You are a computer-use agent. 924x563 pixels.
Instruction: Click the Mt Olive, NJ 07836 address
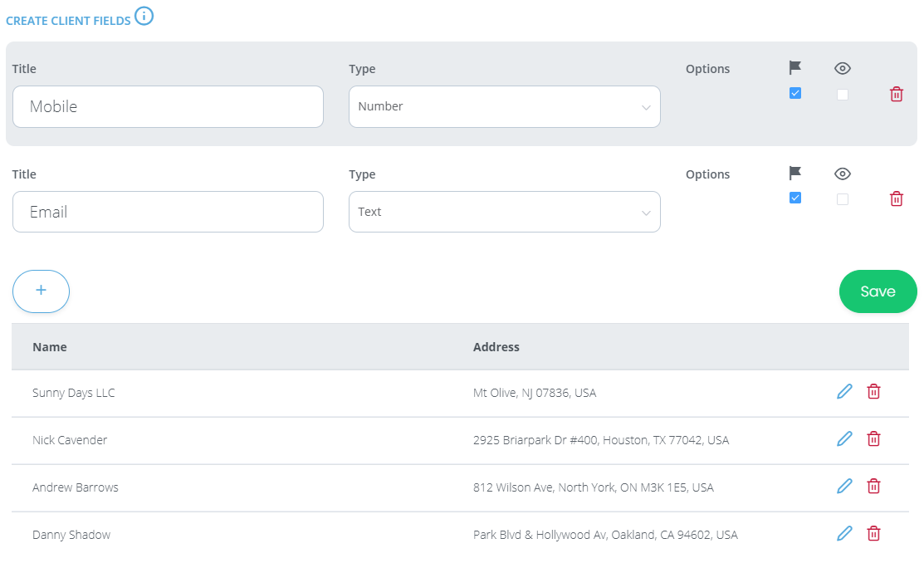pyautogui.click(x=535, y=393)
